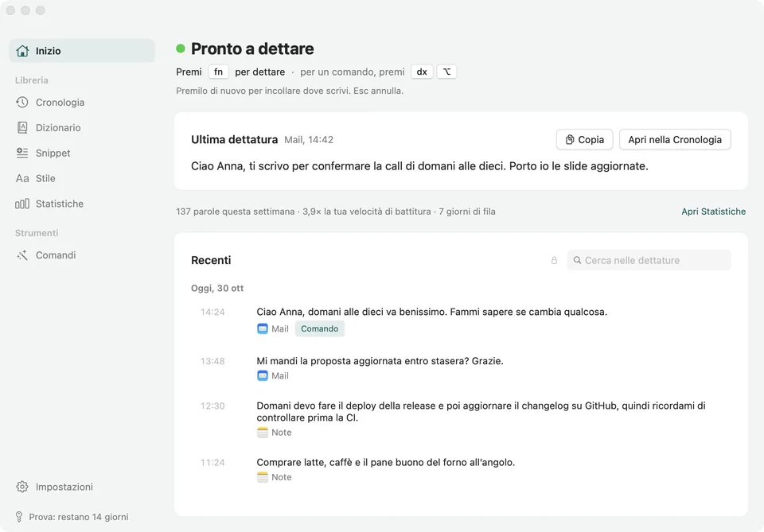Click the Mail icon under the 13:48 entry
The width and height of the screenshot is (764, 532).
262,376
